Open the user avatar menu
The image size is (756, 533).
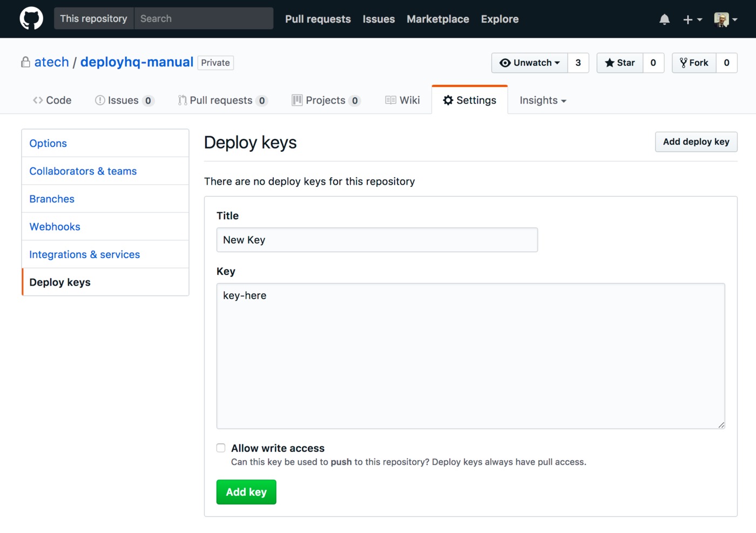click(x=725, y=19)
